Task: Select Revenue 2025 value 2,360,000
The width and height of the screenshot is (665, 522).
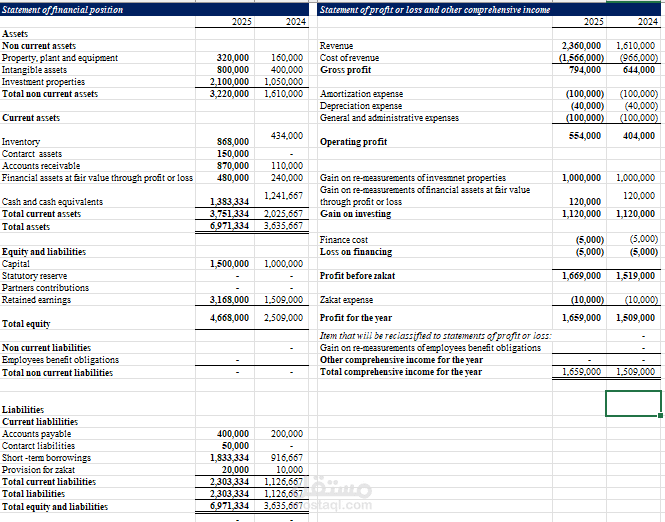Action: pos(581,46)
